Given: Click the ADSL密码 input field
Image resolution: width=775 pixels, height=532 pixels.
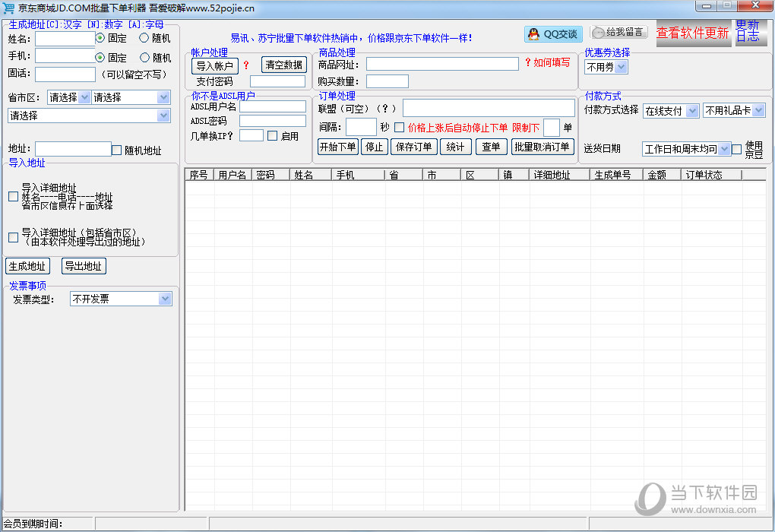Looking at the screenshot, I should [273, 121].
